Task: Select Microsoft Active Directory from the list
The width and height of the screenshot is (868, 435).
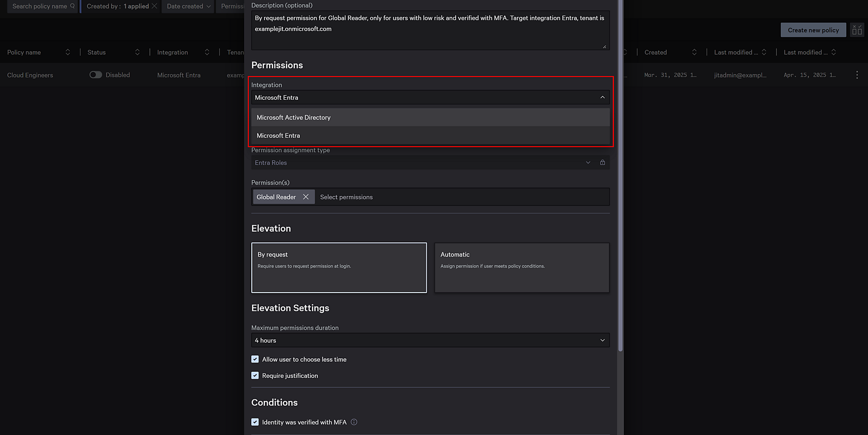Action: 294,117
